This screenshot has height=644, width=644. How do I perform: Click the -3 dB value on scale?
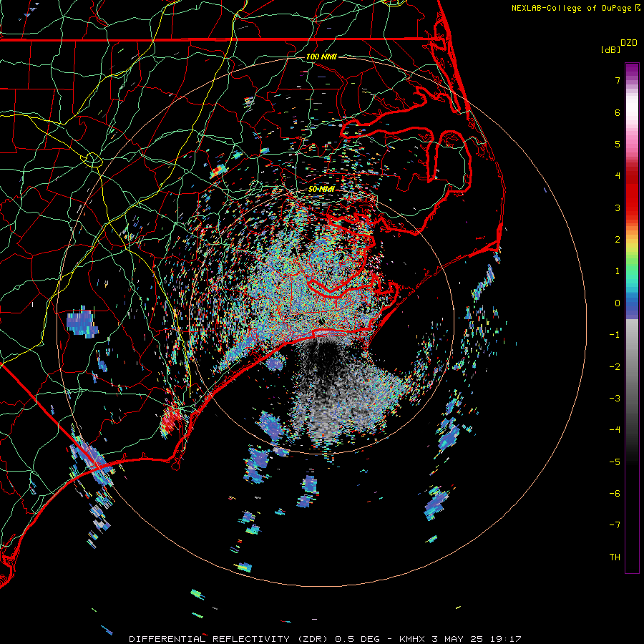tap(615, 399)
